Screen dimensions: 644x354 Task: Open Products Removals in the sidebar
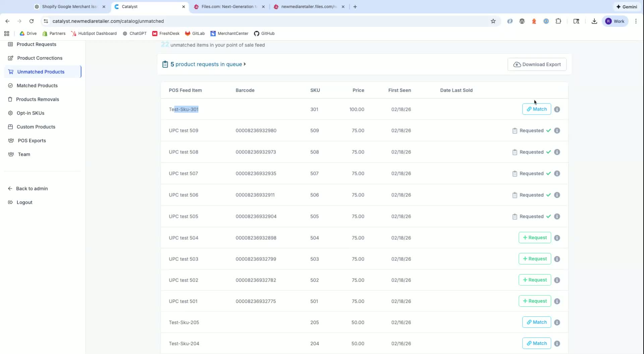tap(38, 99)
